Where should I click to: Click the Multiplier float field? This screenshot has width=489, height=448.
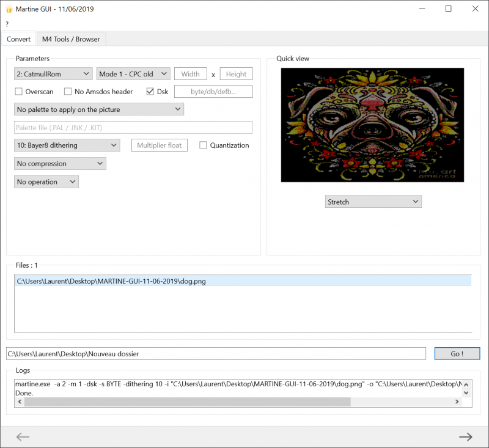160,145
